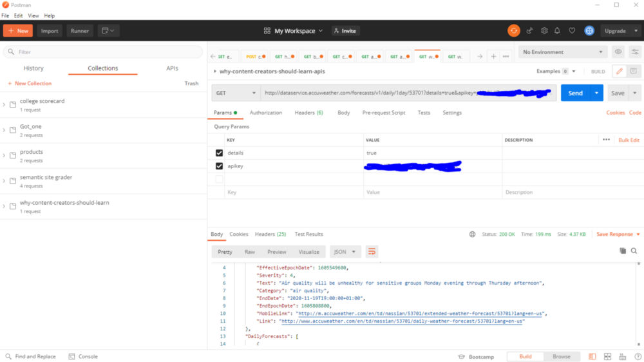This screenshot has height=362, width=644.
Task: Open manage environments settings icon
Action: tap(635, 52)
